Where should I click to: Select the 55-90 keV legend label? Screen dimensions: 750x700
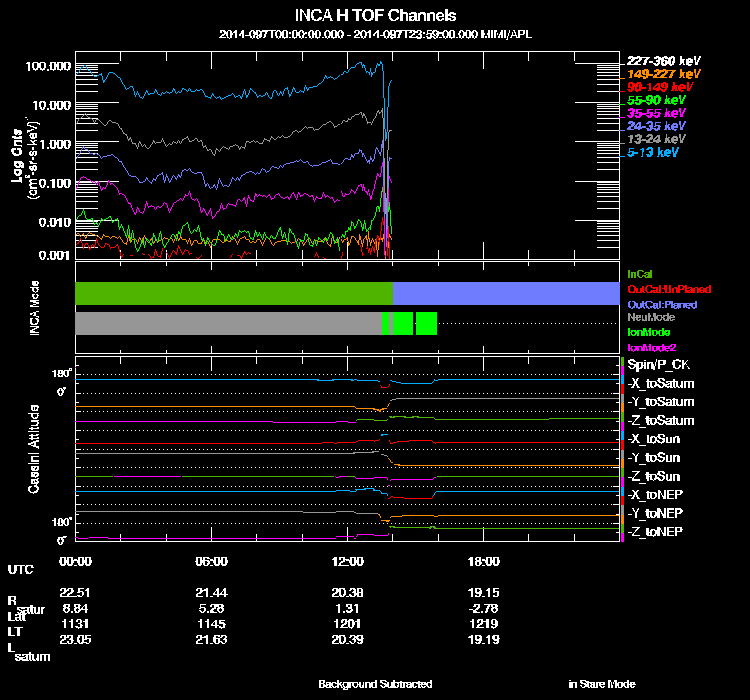coord(656,100)
